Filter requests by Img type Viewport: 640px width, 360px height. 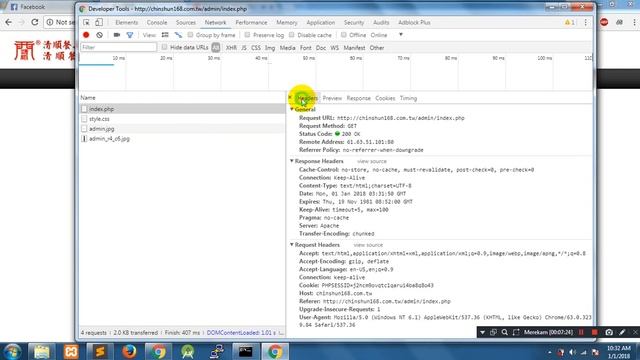coord(270,48)
